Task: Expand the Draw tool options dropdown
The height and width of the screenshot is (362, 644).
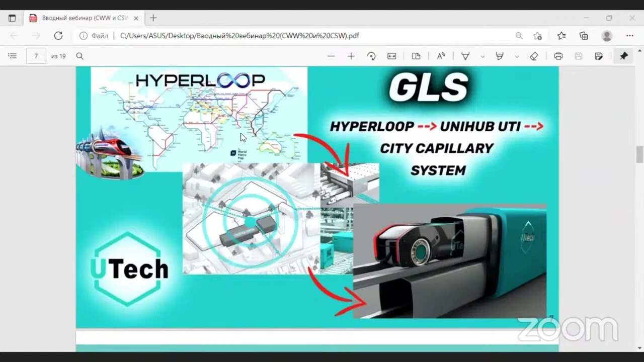Action: coord(482,56)
